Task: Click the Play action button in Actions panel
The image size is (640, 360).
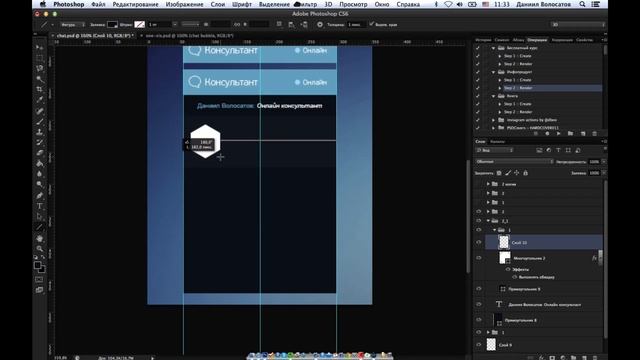Action: pos(558,133)
